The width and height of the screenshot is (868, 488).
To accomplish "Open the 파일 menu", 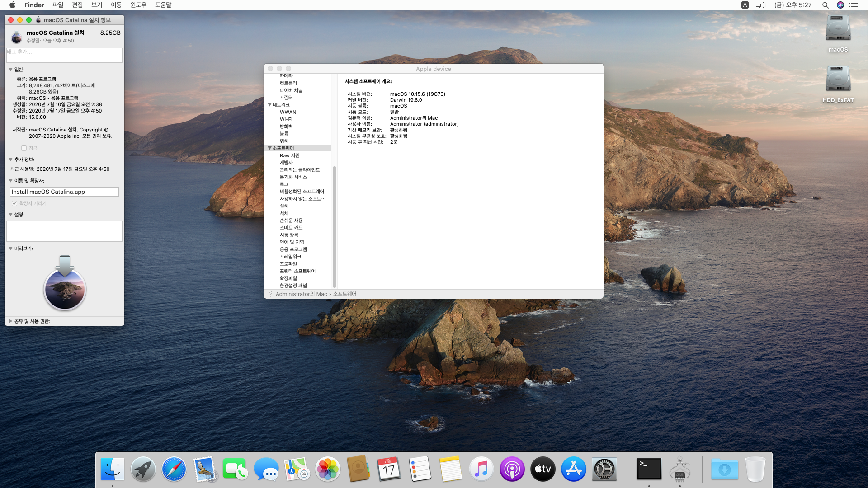I will [x=58, y=5].
